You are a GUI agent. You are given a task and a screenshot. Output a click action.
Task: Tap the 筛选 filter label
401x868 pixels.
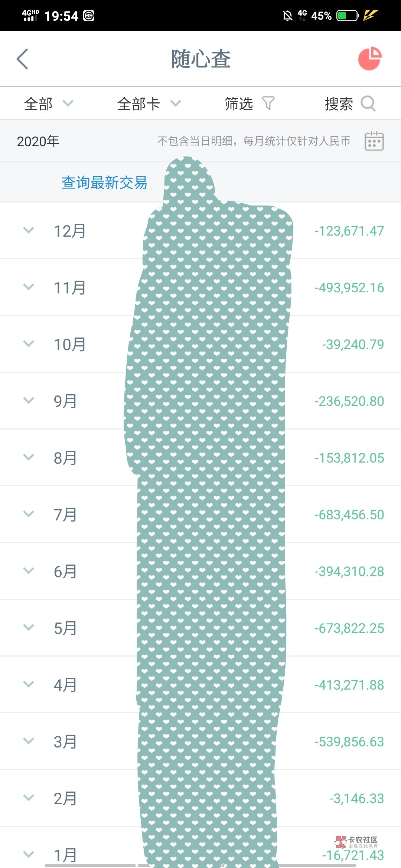239,103
